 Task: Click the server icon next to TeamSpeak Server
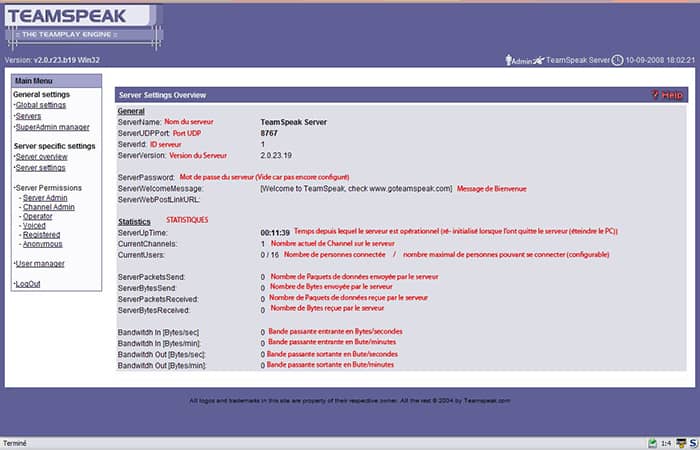click(x=539, y=60)
